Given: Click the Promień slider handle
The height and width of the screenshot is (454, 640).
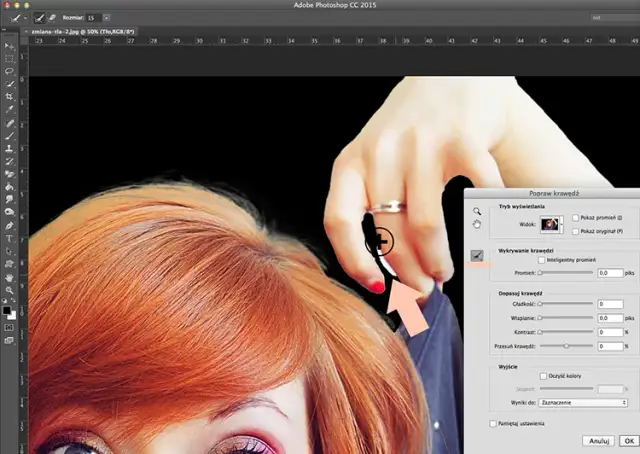Looking at the screenshot, I should coord(540,273).
